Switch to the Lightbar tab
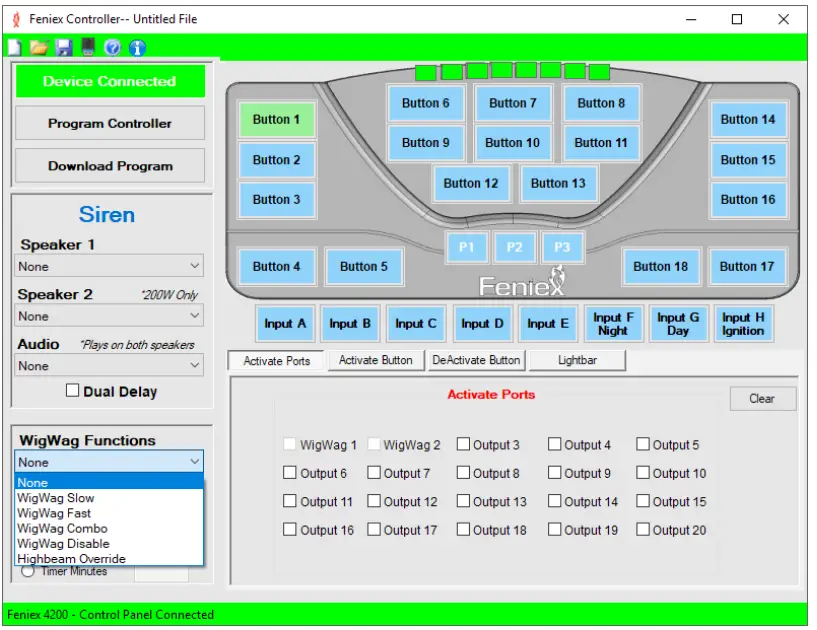Image resolution: width=817 pixels, height=630 pixels. pos(577,361)
